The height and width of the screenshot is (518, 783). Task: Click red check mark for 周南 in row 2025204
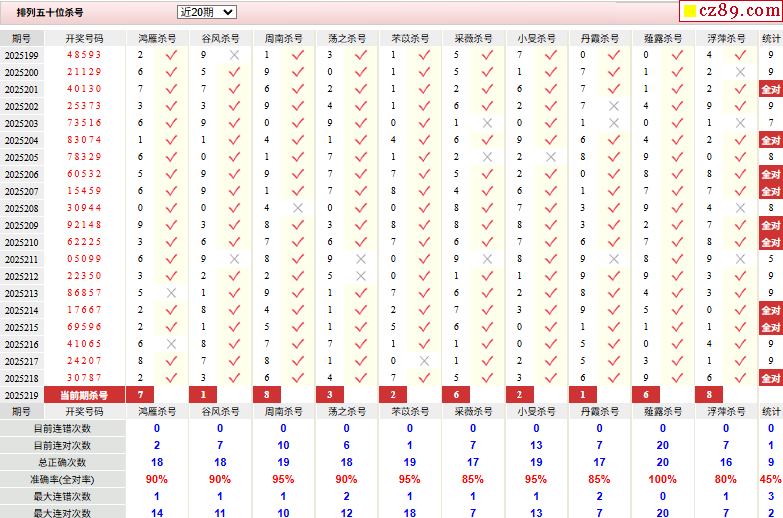pos(298,140)
